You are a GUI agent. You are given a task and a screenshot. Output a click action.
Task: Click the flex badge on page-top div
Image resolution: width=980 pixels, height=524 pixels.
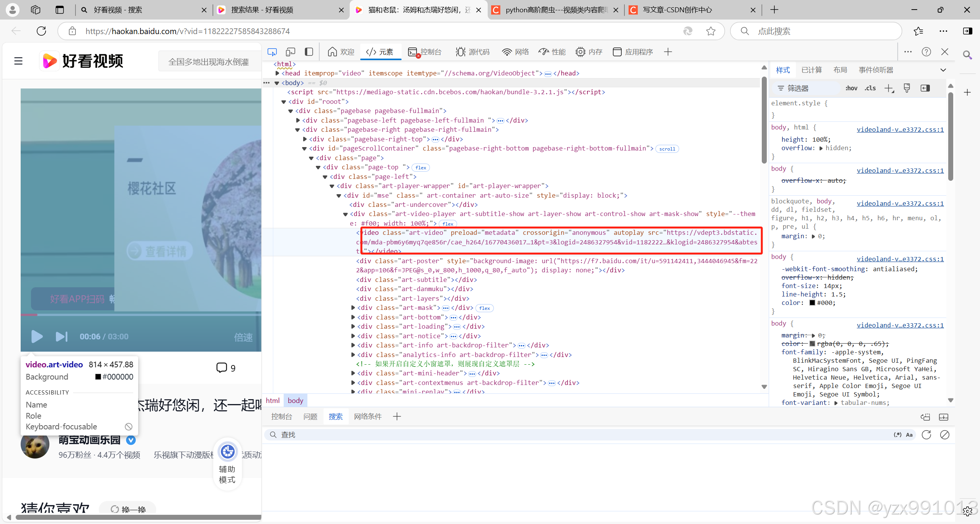click(421, 167)
